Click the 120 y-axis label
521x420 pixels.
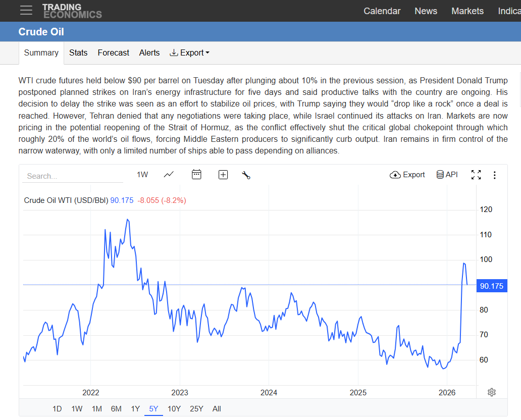tap(486, 209)
